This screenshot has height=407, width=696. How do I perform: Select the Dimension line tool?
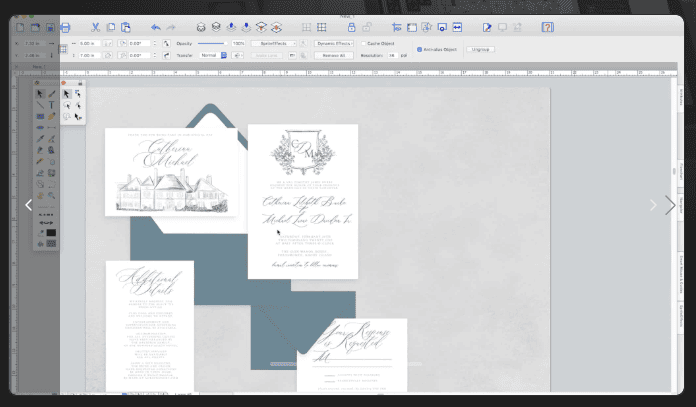(x=51, y=127)
